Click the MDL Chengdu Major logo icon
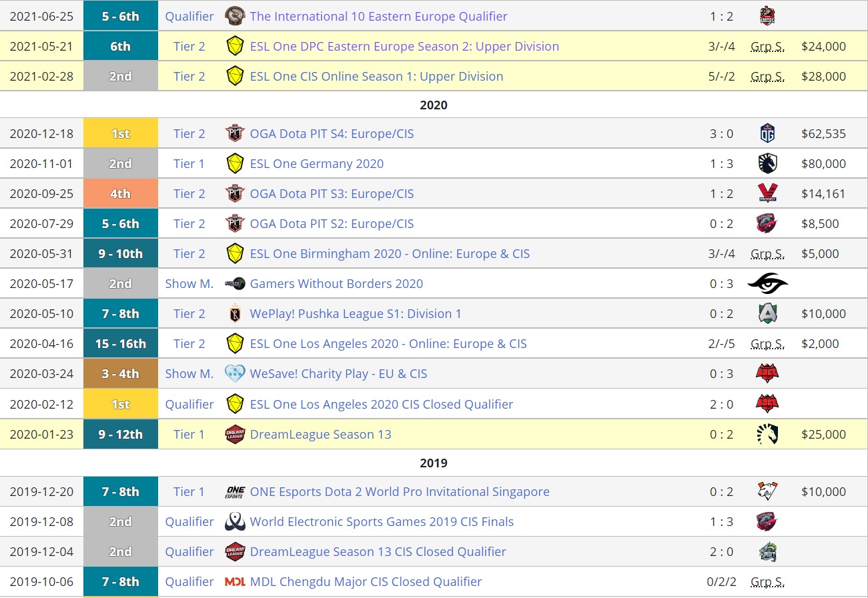 pos(235,582)
